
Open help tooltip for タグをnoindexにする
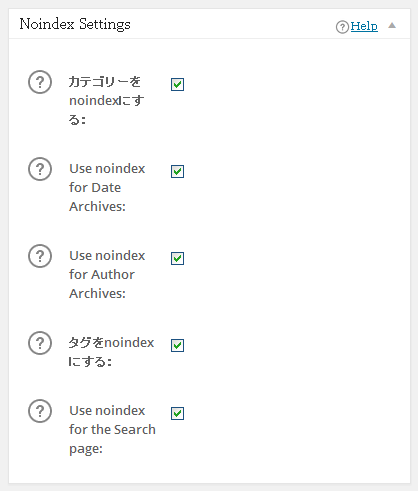pos(40,343)
